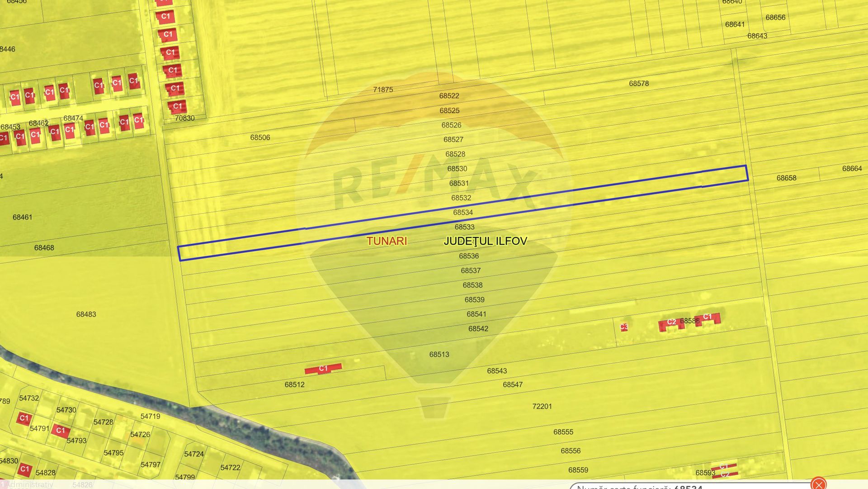Image resolution: width=868 pixels, height=489 pixels.
Task: Select parcel label 54730
Action: pos(66,410)
